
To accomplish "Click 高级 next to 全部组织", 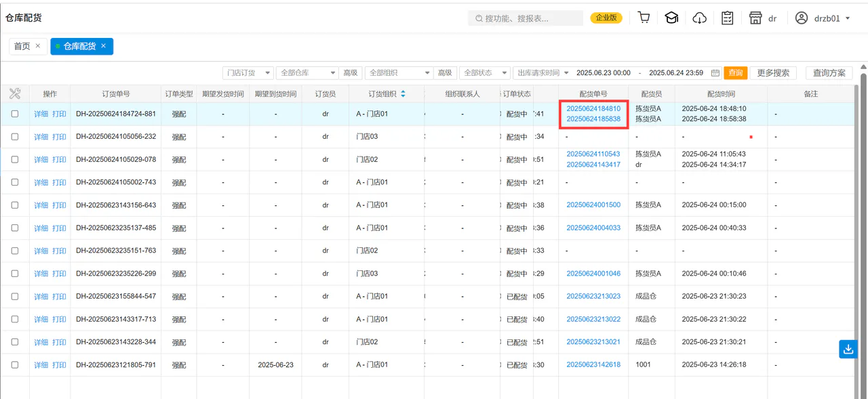I will tap(444, 72).
